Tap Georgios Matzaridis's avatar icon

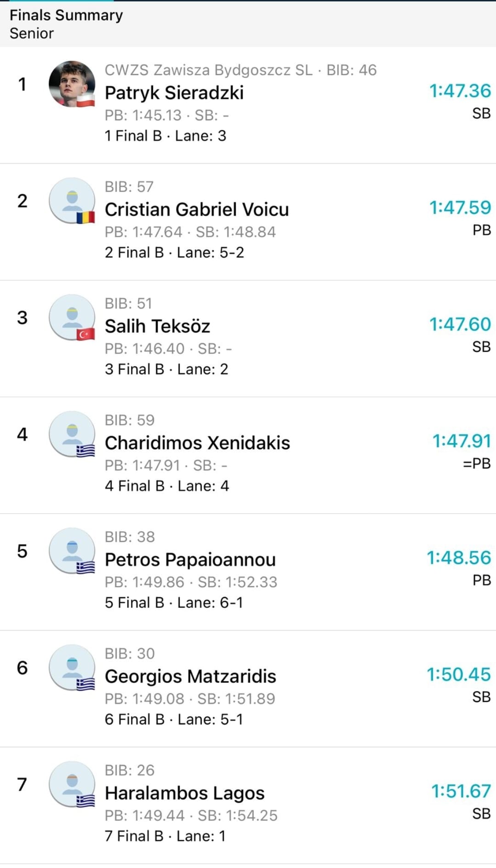point(72,668)
